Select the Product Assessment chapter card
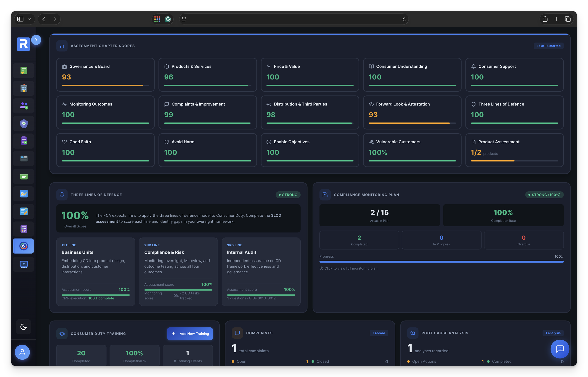588x377 pixels. pyautogui.click(x=514, y=150)
